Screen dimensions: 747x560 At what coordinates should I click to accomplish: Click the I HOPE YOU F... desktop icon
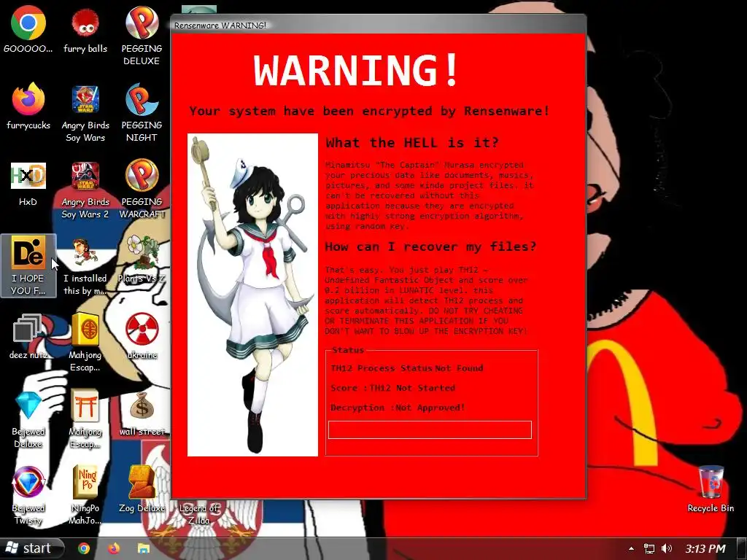(x=28, y=265)
